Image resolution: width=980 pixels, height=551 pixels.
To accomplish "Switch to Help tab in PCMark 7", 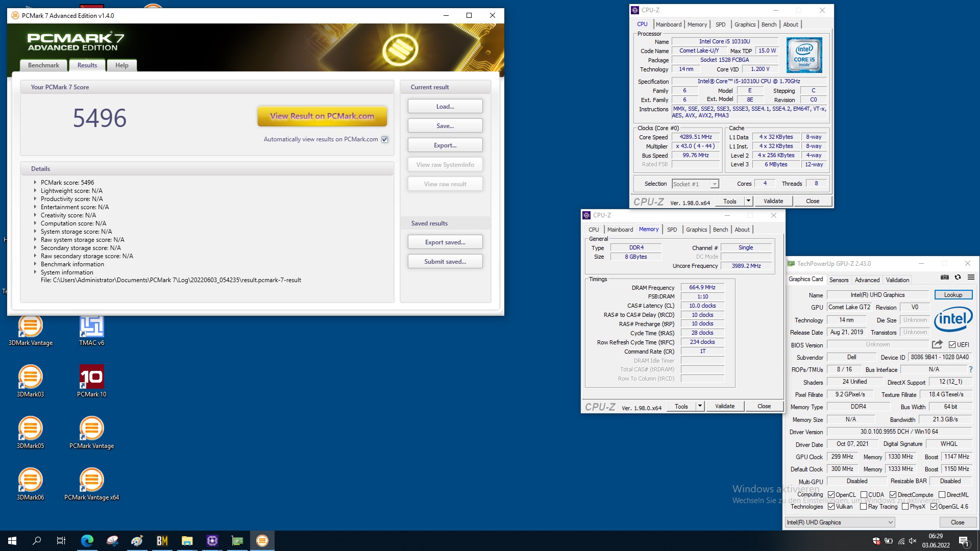I will [x=122, y=65].
